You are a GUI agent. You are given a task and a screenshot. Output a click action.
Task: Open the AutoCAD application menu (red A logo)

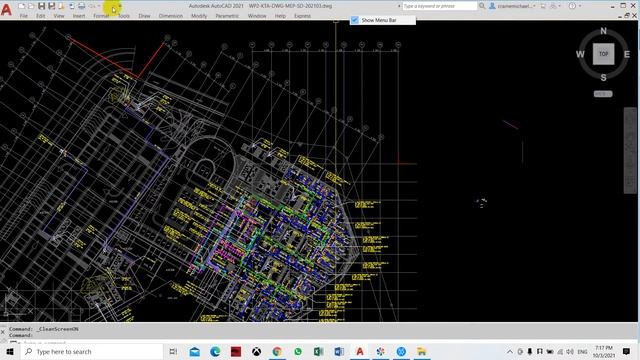tap(6, 9)
